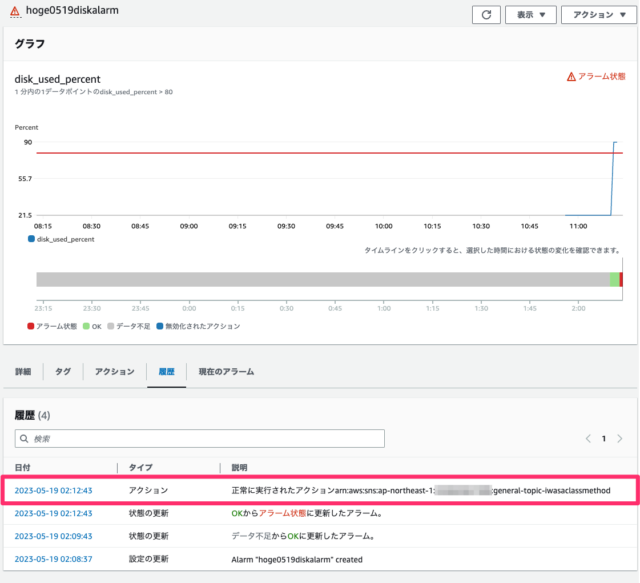640x583 pixels.
Task: Switch to the 詳細 tab
Action: [x=23, y=372]
